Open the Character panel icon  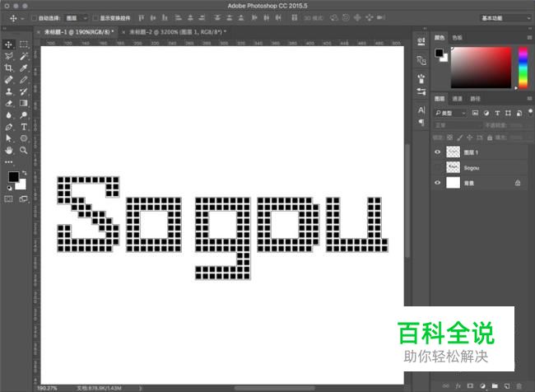click(x=421, y=110)
